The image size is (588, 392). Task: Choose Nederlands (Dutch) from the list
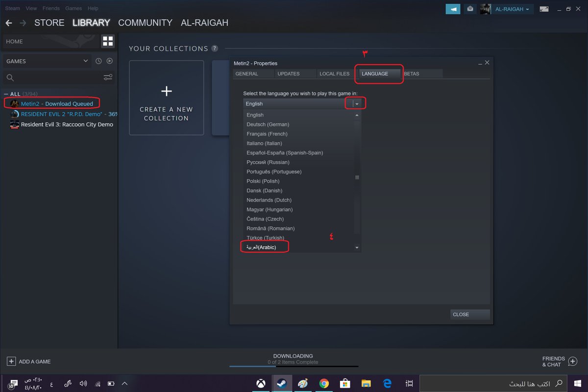(299, 200)
